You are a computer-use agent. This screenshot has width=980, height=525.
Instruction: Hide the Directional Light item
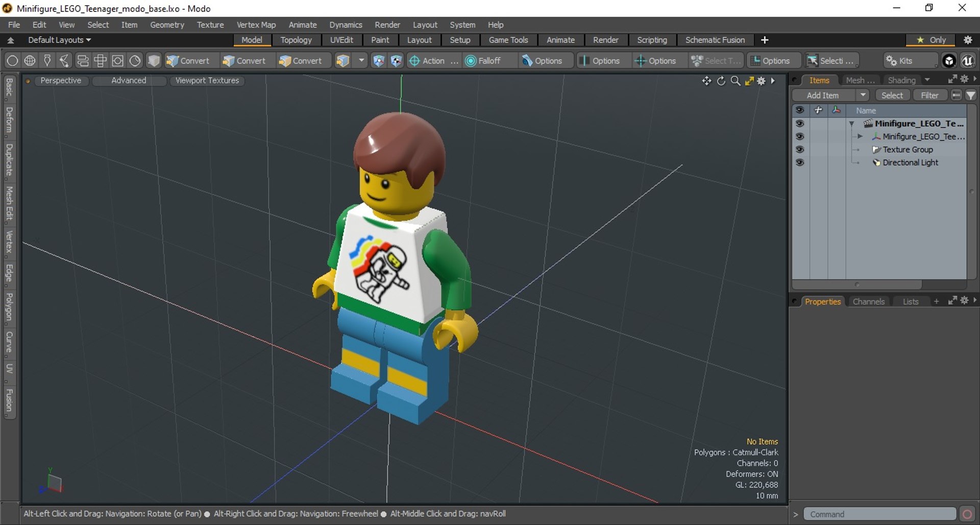(x=800, y=162)
